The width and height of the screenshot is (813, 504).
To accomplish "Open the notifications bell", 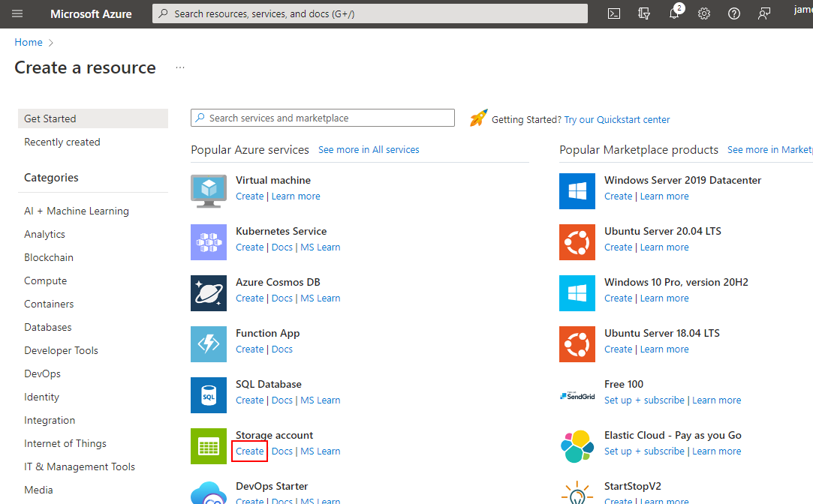I will 674,14.
